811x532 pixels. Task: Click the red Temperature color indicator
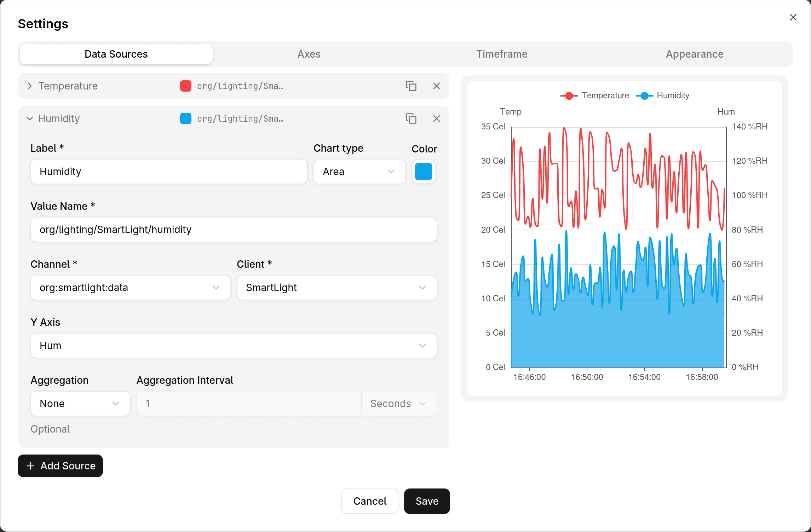click(186, 86)
